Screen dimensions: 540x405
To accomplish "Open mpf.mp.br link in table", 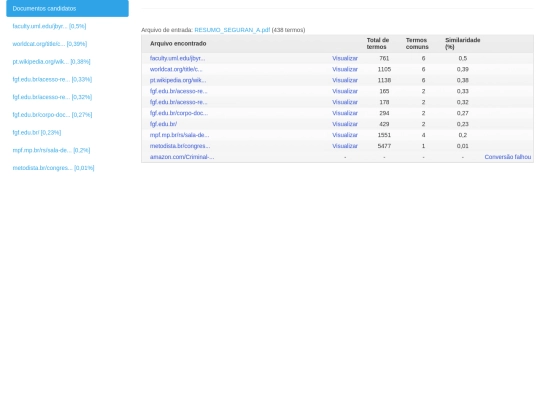I will [179, 135].
